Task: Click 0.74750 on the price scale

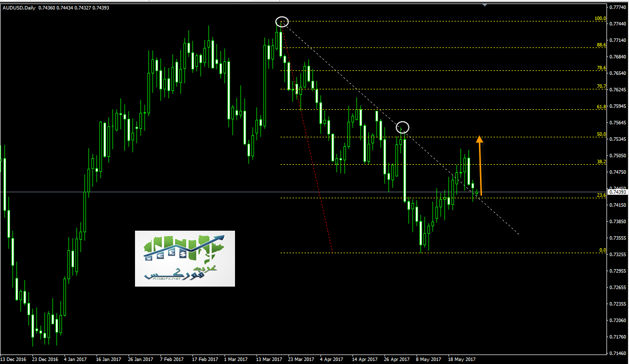Action: coord(618,172)
